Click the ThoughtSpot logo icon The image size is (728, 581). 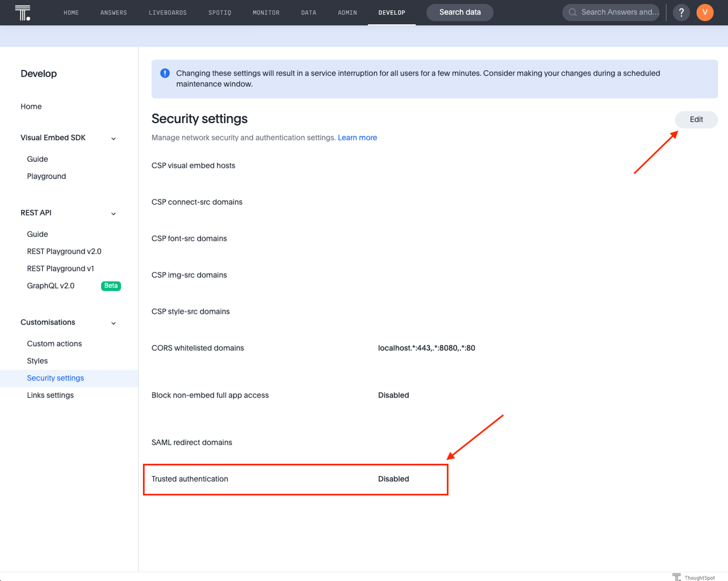click(23, 13)
